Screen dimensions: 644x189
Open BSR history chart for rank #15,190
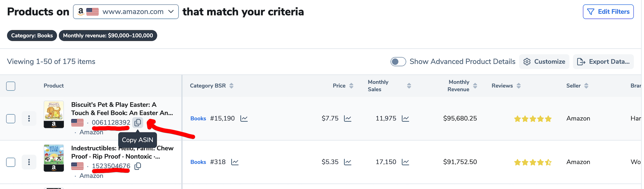(244, 118)
